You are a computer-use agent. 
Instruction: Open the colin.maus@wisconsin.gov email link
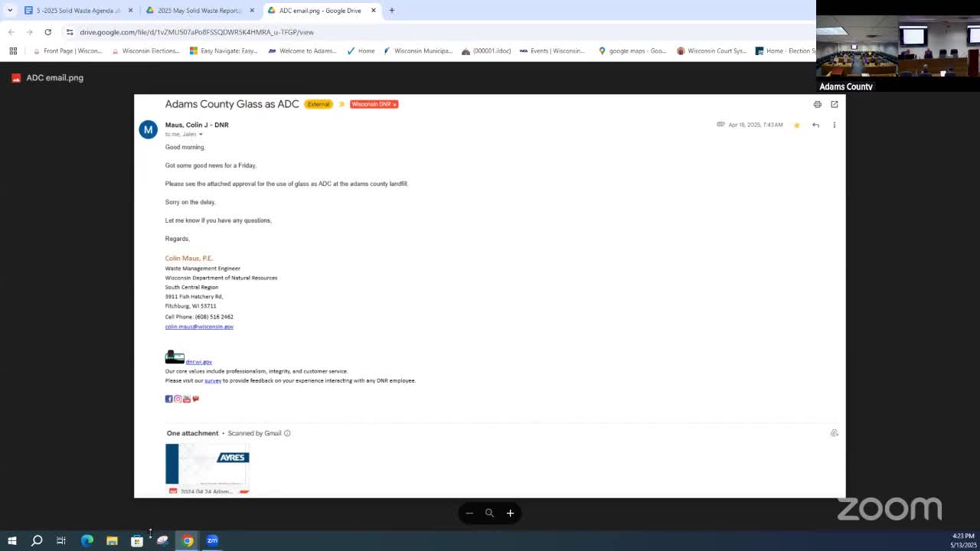point(199,327)
